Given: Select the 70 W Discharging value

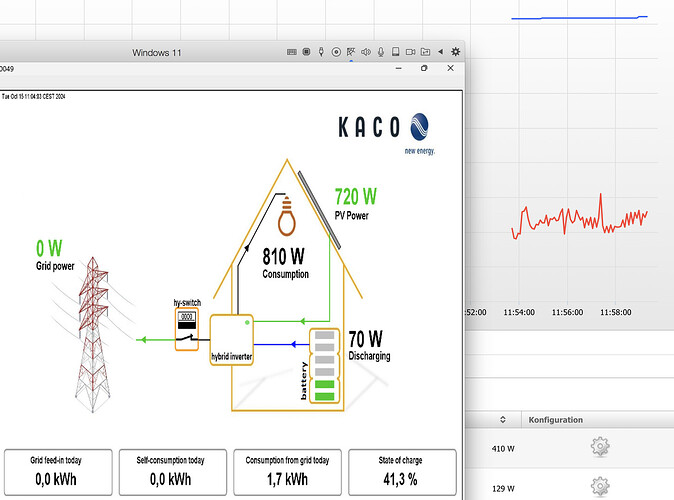Looking at the screenshot, I should (x=365, y=339).
